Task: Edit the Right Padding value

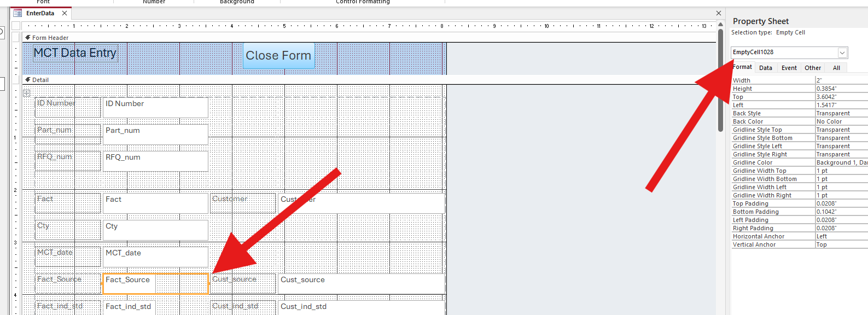Action: pos(841,228)
